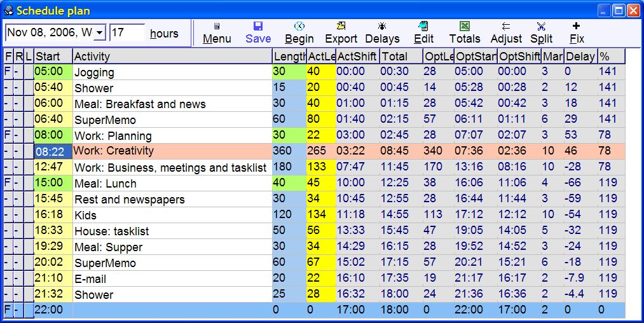Open Totals spreadsheet icon
The height and width of the screenshot is (323, 644).
tap(465, 26)
